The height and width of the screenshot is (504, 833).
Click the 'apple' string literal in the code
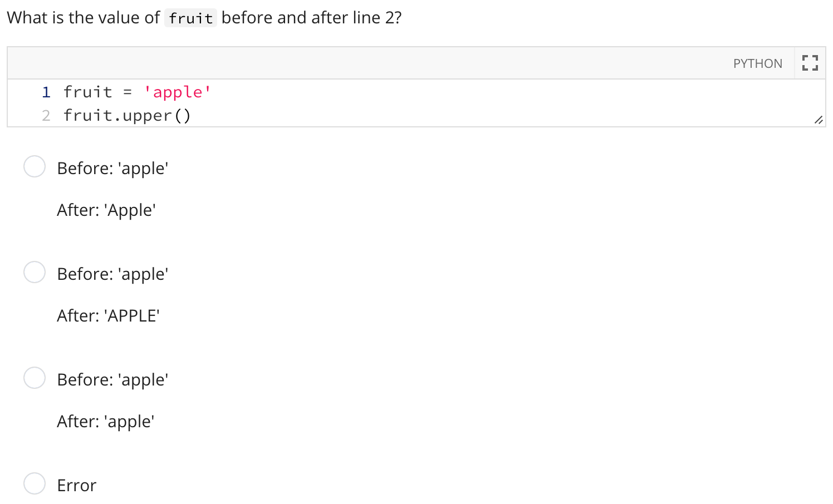click(177, 92)
